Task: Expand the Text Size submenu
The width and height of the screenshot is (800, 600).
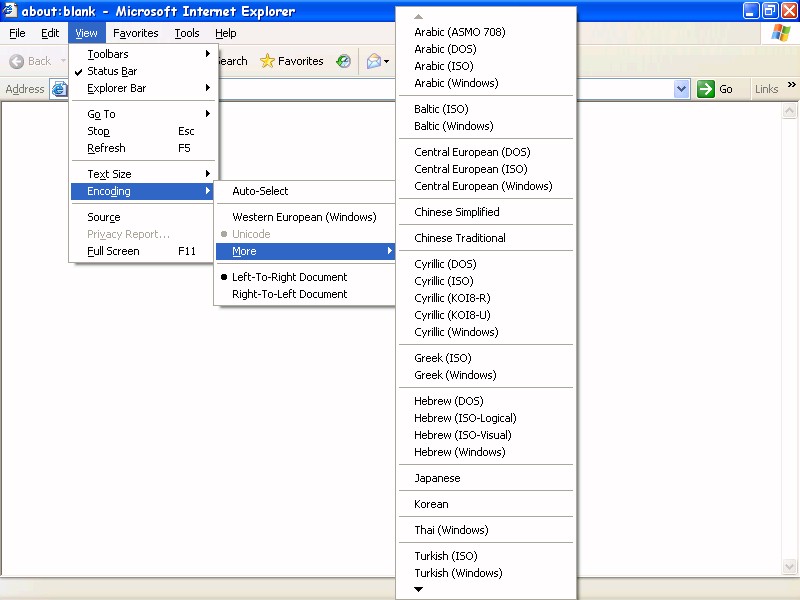Action: [x=142, y=174]
